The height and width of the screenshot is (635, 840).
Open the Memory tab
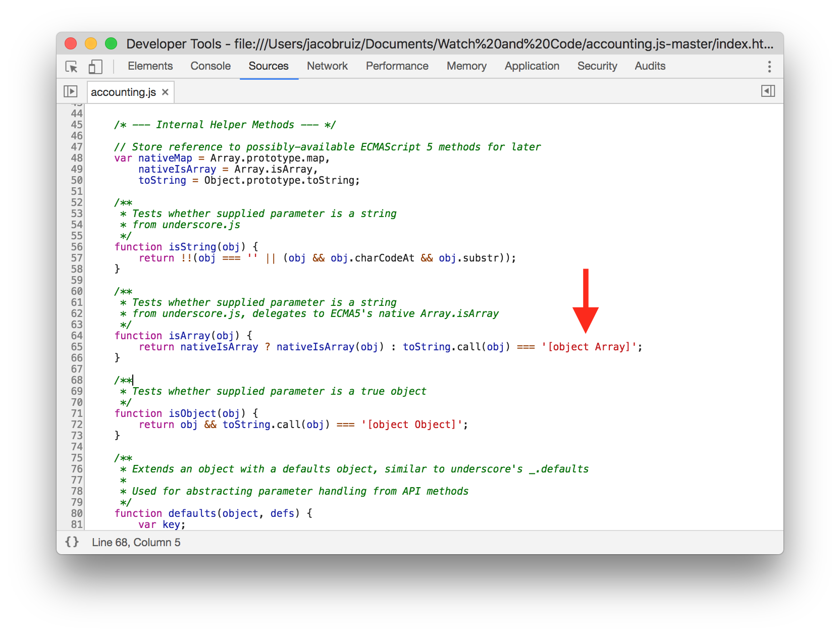coord(466,66)
